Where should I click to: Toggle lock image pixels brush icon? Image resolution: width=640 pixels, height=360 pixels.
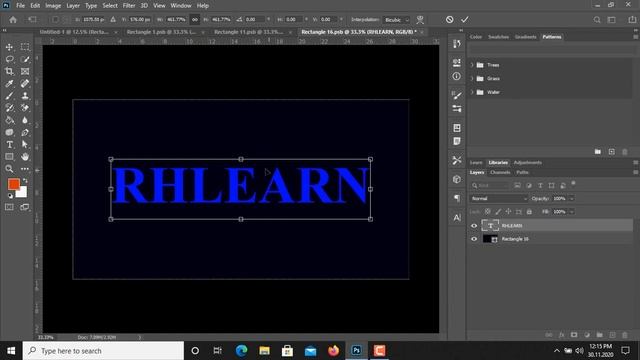pyautogui.click(x=498, y=212)
